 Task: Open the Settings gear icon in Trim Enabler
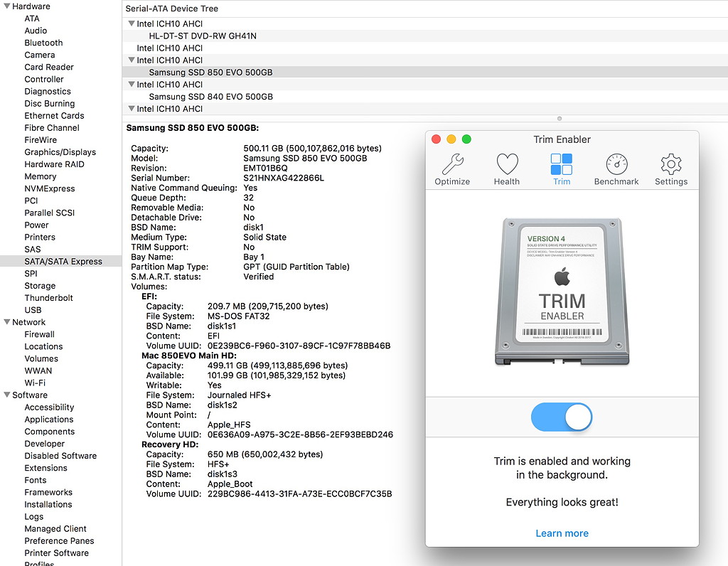(x=671, y=164)
